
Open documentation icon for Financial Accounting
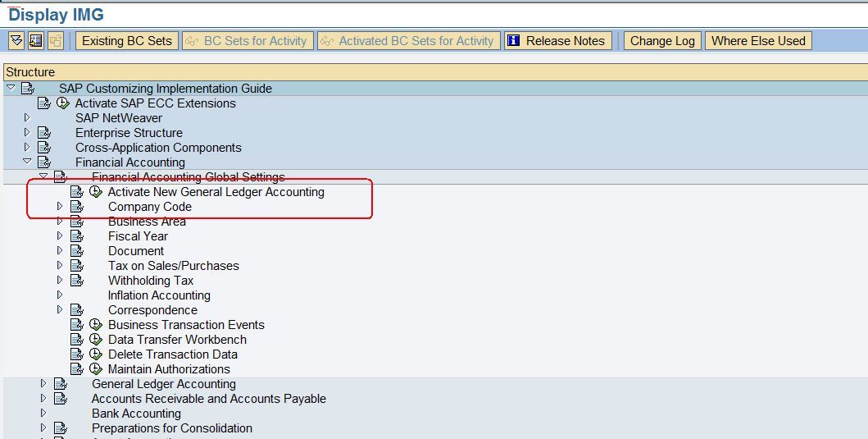[44, 162]
